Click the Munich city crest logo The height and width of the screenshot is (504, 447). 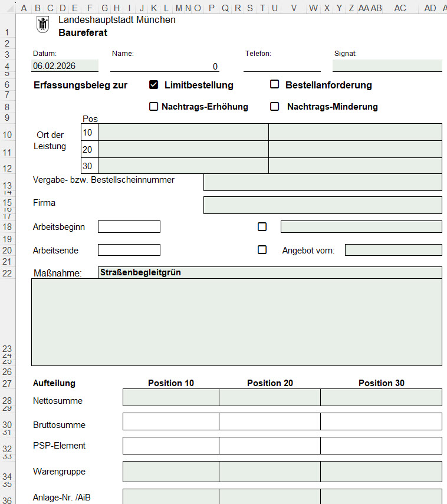pos(43,25)
